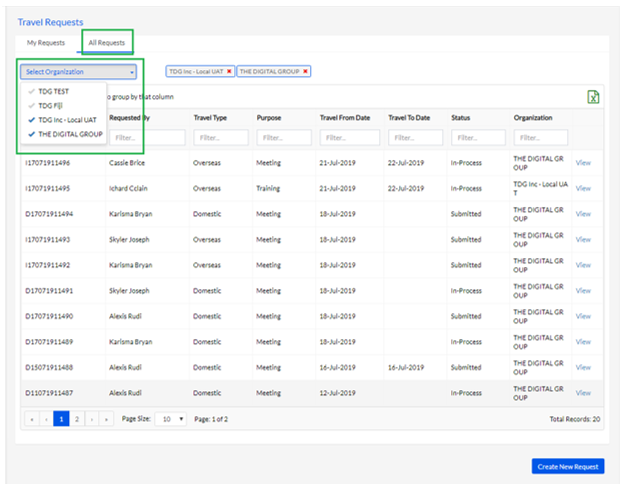Image resolution: width=632 pixels, height=491 pixels.
Task: View request D15071911488
Action: click(583, 367)
